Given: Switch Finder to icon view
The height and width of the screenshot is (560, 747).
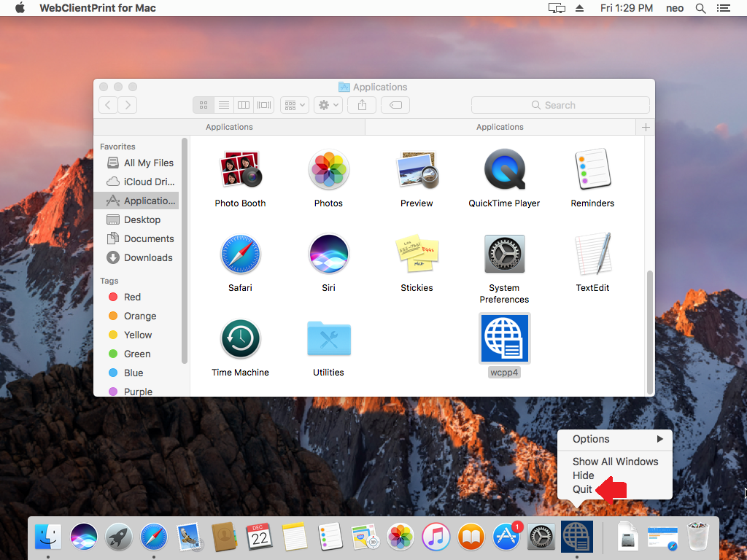Looking at the screenshot, I should point(204,105).
